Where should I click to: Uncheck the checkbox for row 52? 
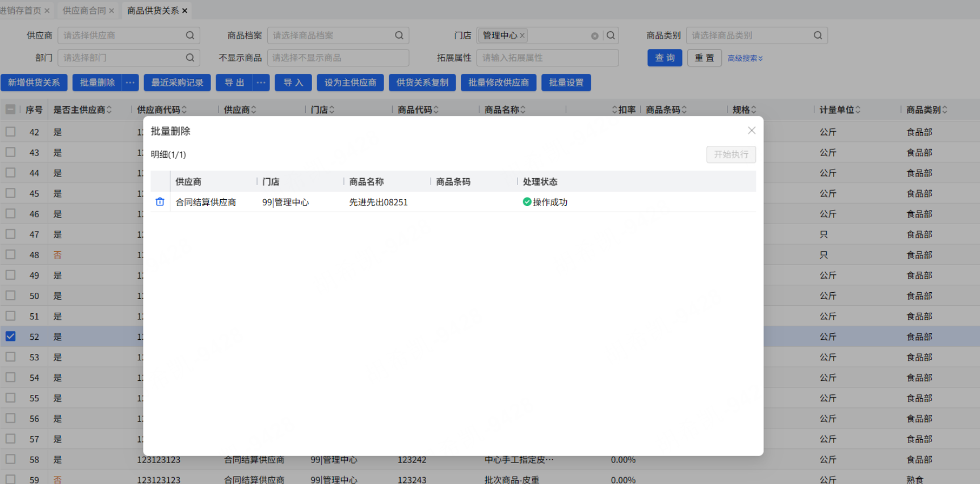[x=11, y=336]
